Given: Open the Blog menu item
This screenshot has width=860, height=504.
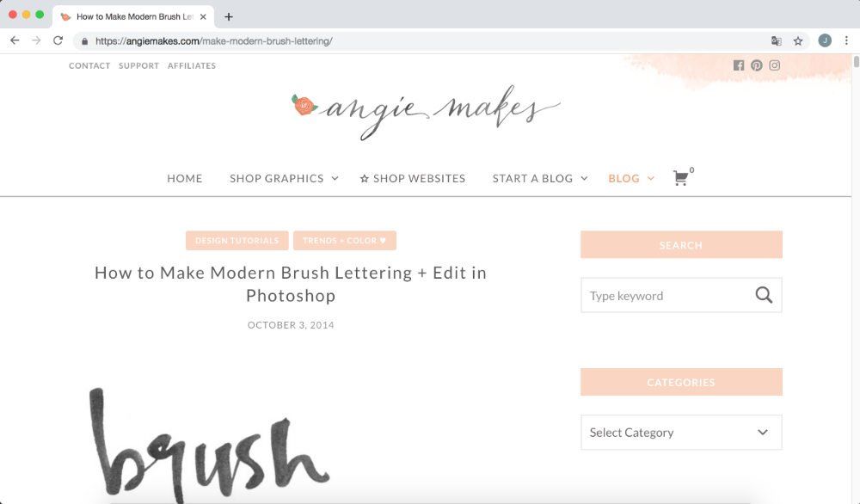Looking at the screenshot, I should coord(623,178).
